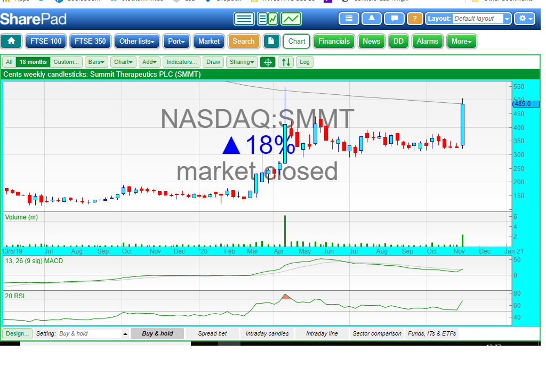The height and width of the screenshot is (392, 546).
Task: Expand the Chart dropdown in chart toolbar
Action: pos(123,62)
